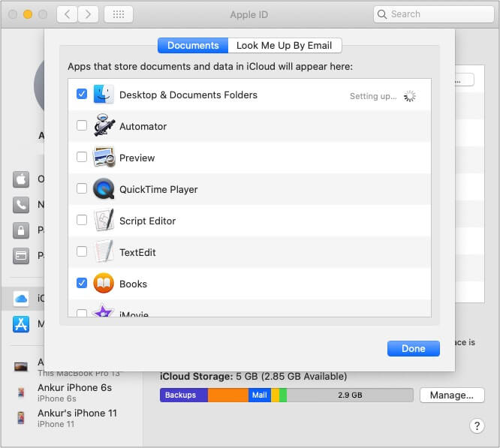Switch to Look Me Up By Email tab
500x448 pixels.
285,45
